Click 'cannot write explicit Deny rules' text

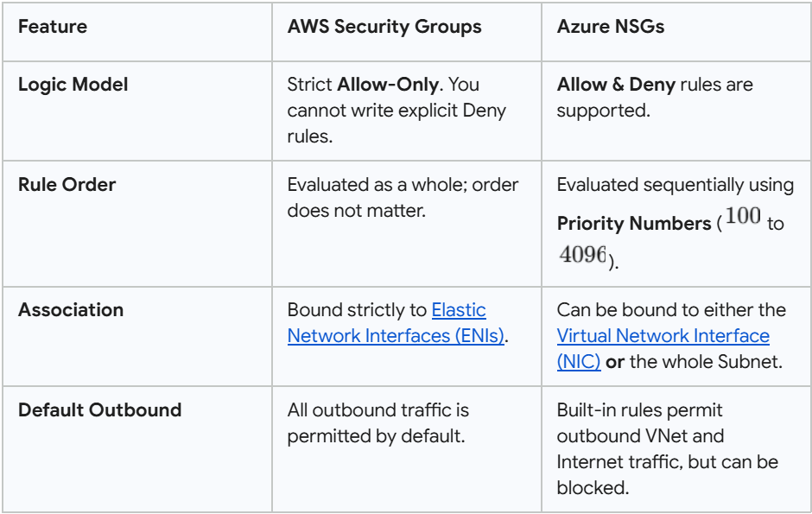coord(396,124)
